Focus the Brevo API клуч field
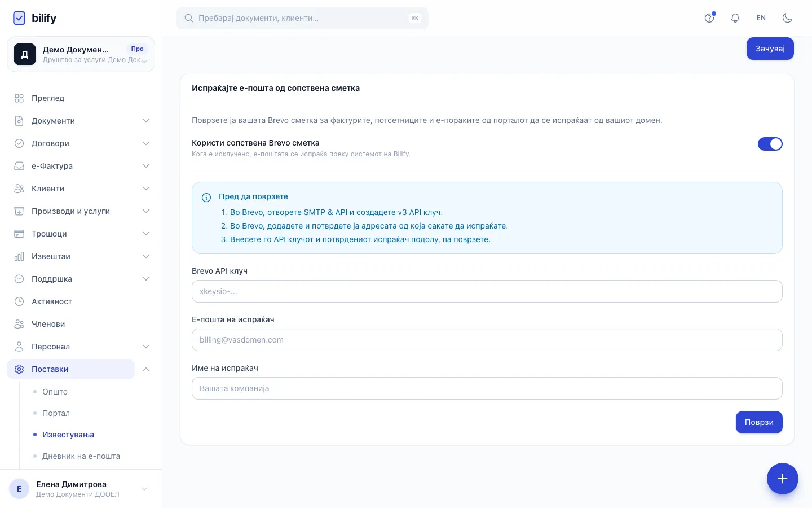Image resolution: width=812 pixels, height=508 pixels. 487,291
